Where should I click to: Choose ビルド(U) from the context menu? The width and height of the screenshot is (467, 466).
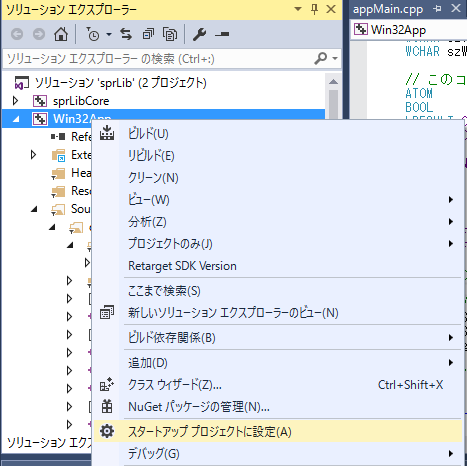click(x=278, y=134)
